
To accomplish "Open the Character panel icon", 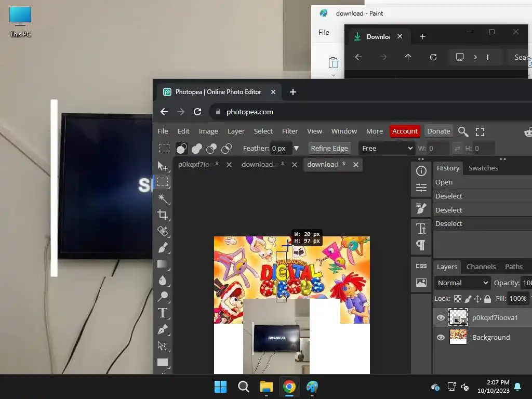I will (x=421, y=229).
